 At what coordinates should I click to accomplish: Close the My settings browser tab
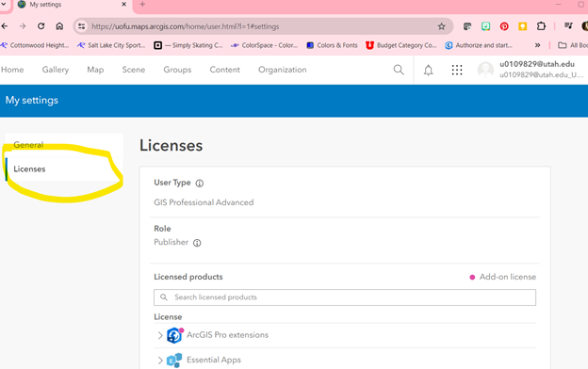pyautogui.click(x=123, y=5)
